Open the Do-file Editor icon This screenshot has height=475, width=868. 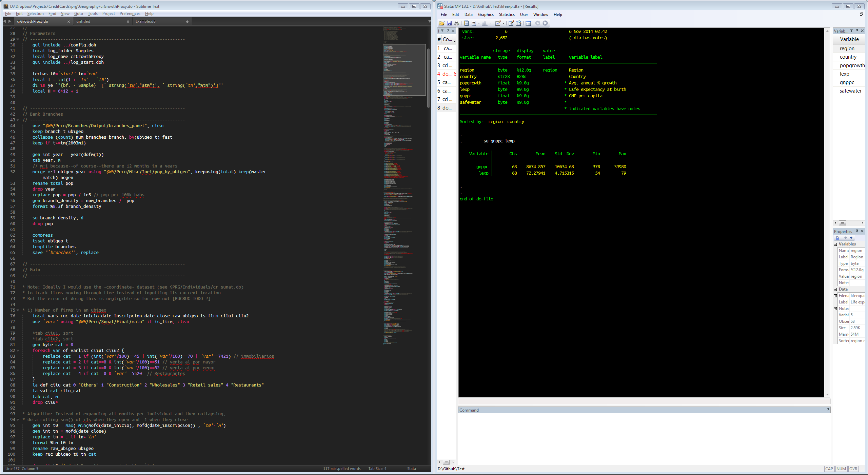pyautogui.click(x=497, y=23)
